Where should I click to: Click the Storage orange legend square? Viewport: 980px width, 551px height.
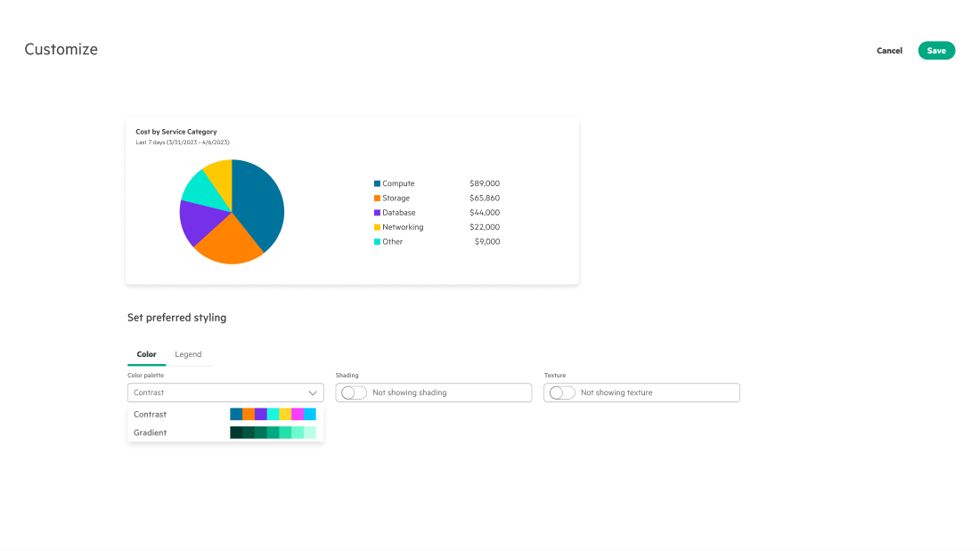[377, 198]
